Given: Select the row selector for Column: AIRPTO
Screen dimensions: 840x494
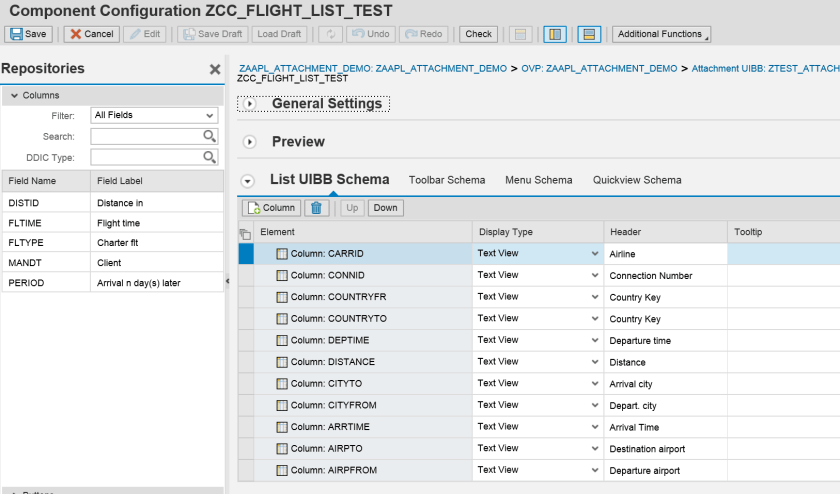Looking at the screenshot, I should point(246,449).
